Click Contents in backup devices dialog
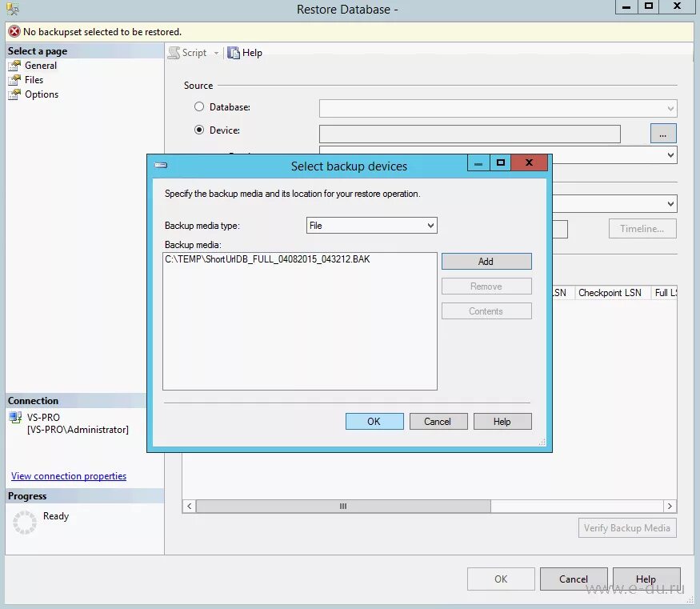 [486, 311]
